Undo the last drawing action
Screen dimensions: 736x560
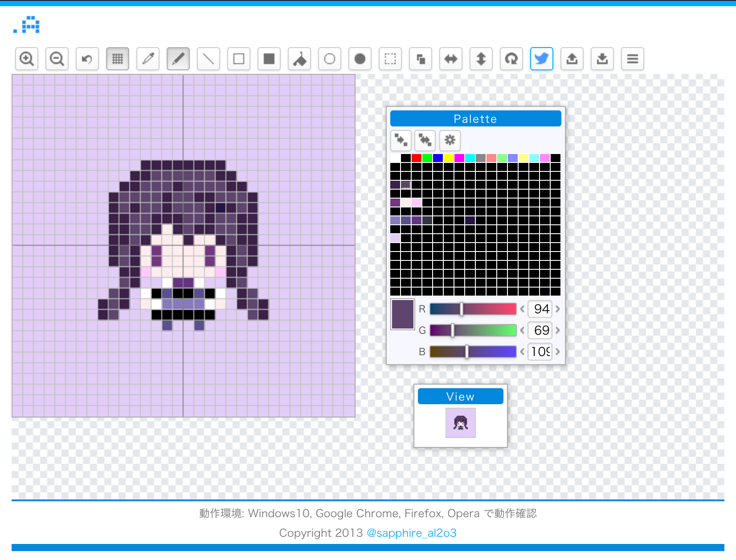pyautogui.click(x=87, y=59)
